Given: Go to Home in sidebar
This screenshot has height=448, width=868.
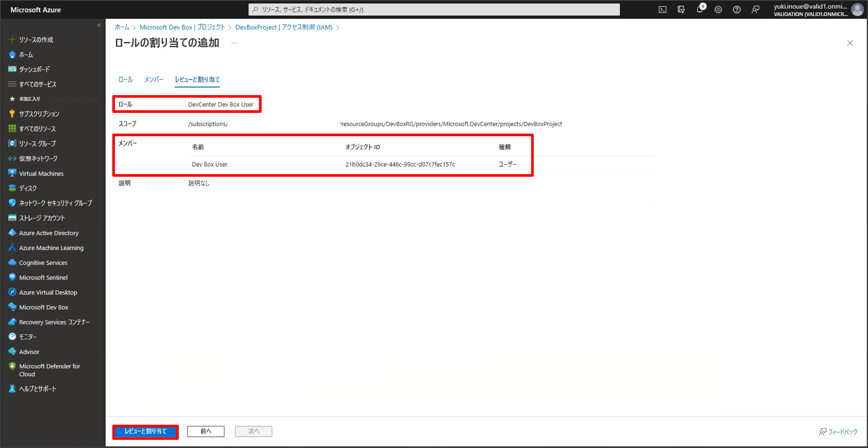Looking at the screenshot, I should pyautogui.click(x=26, y=55).
